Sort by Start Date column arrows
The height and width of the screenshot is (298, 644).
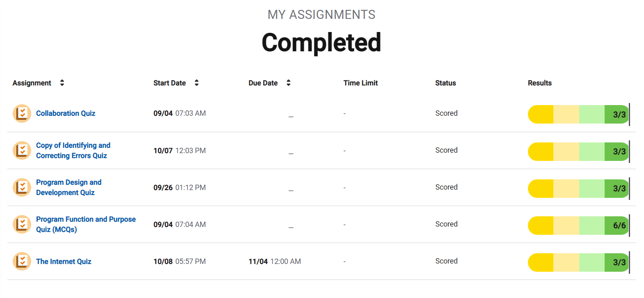click(x=196, y=83)
